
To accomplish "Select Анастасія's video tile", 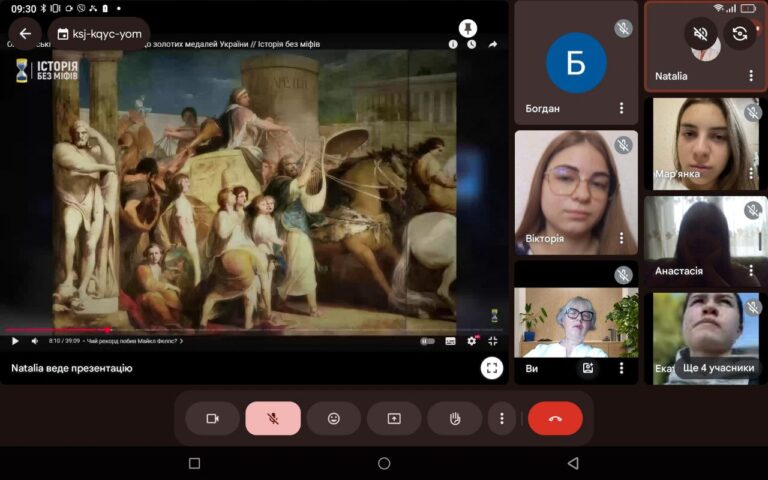I will 705,241.
